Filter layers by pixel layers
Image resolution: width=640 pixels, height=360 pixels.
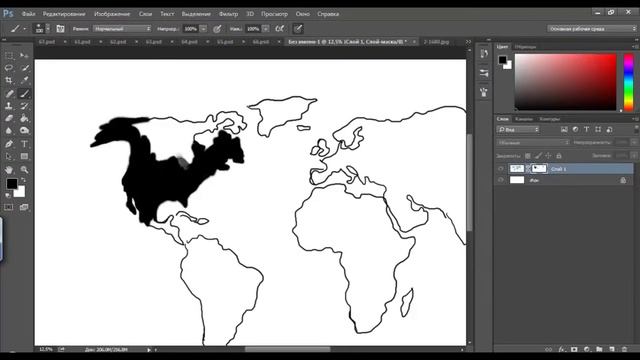click(564, 129)
